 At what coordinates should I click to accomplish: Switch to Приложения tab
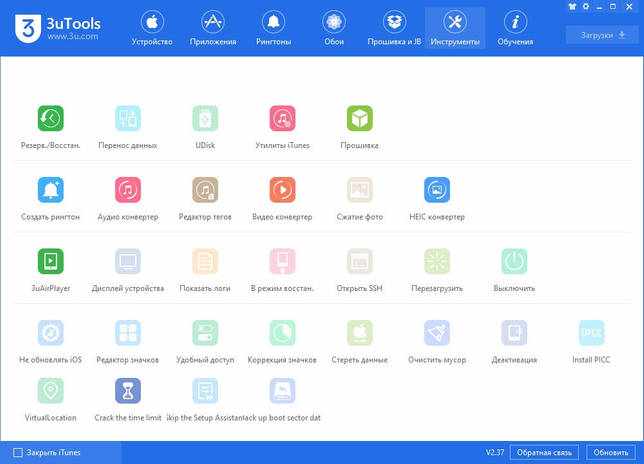click(213, 28)
